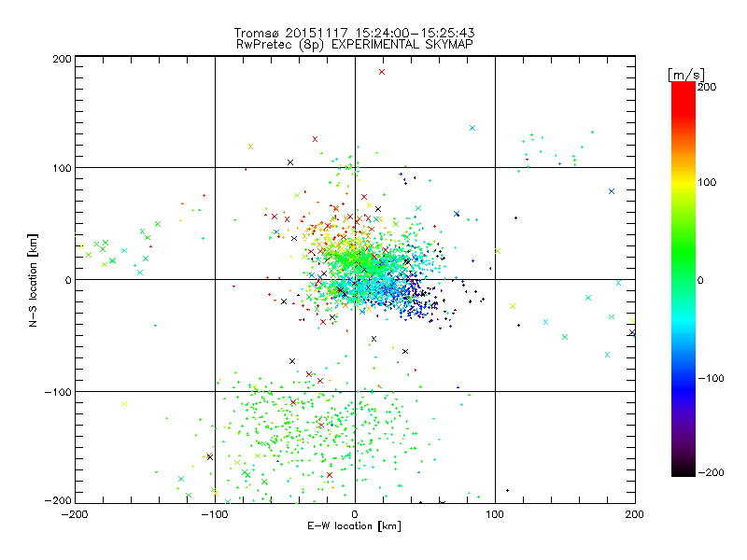Click the title line "Tromsø 20151117 15:24:00-15:25:43"
Screen dimensions: 747x560
(354, 33)
